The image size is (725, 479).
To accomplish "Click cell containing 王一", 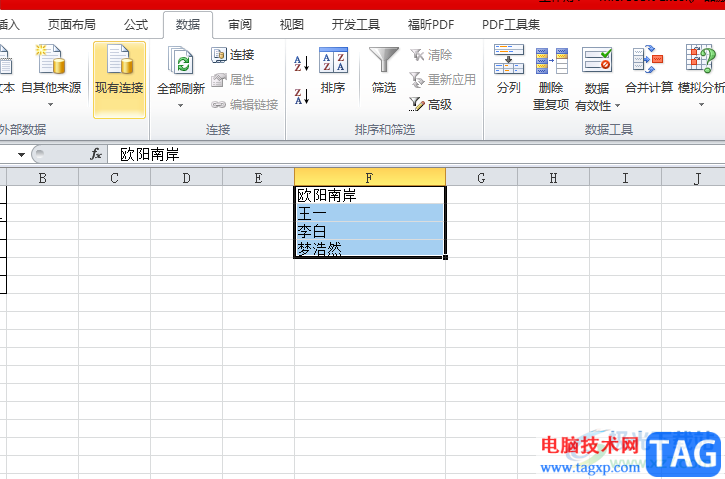I will [x=370, y=213].
